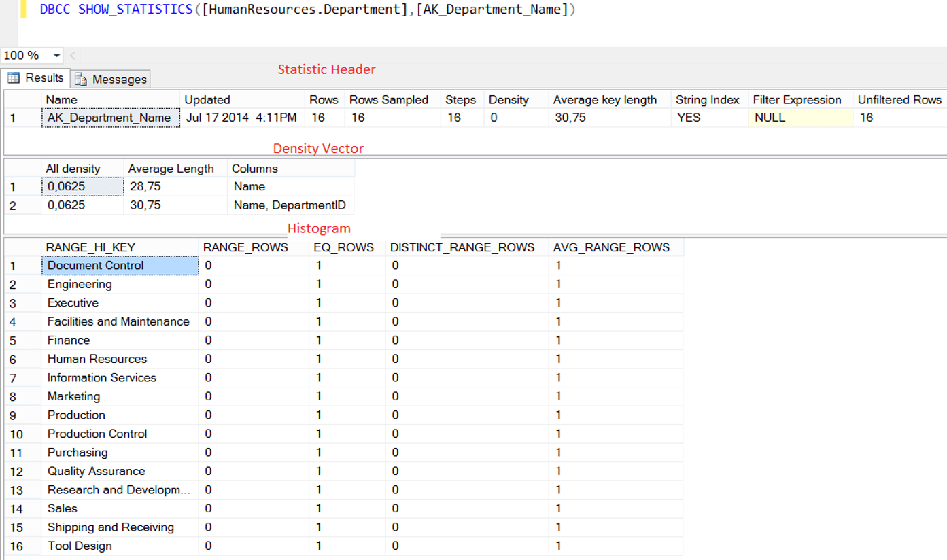Click [HumanResources.Department] in the query text

(x=305, y=10)
